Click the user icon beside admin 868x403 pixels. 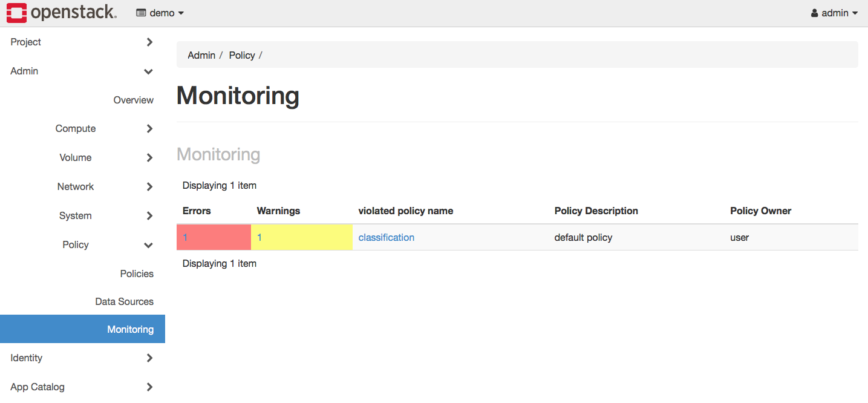tap(815, 13)
